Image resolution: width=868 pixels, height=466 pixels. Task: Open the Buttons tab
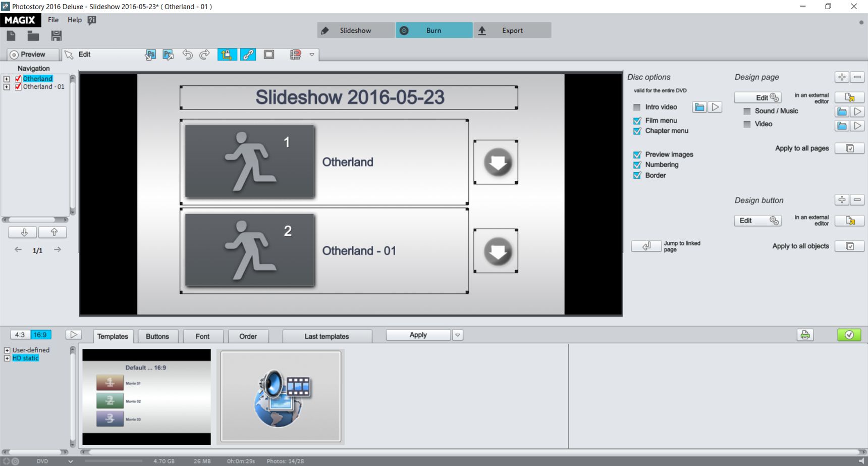pos(157,336)
